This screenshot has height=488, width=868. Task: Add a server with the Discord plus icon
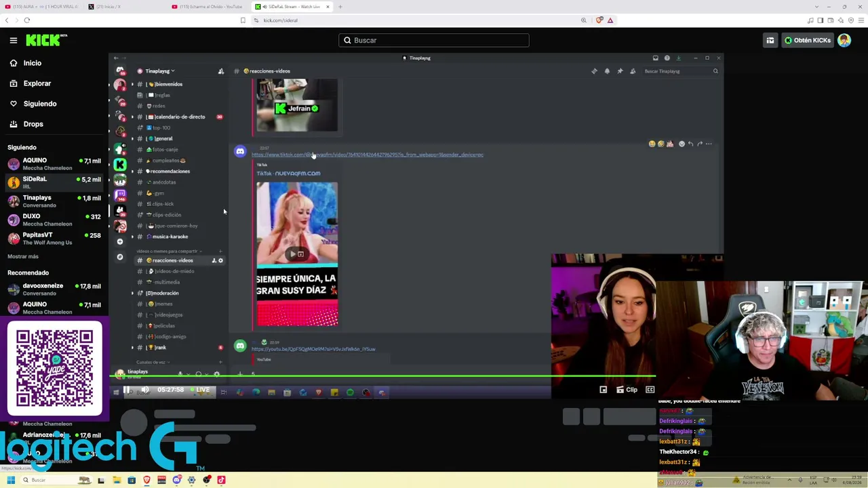point(120,241)
